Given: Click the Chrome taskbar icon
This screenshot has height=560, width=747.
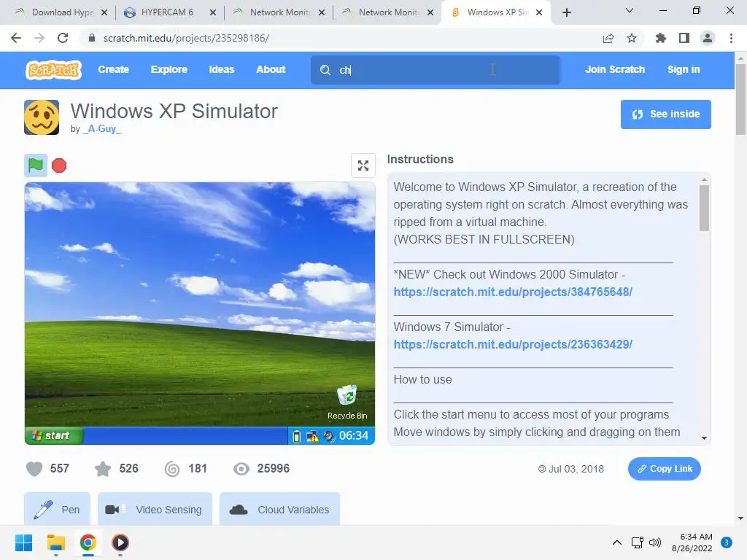Looking at the screenshot, I should [88, 542].
